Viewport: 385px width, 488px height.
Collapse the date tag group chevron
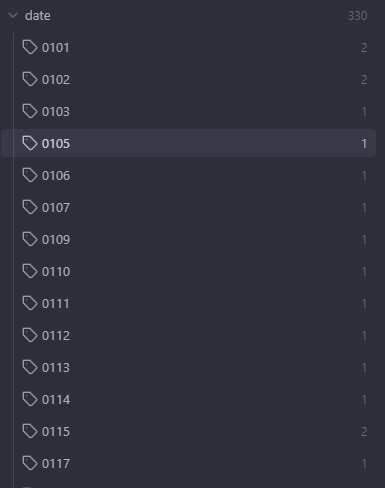(13, 16)
